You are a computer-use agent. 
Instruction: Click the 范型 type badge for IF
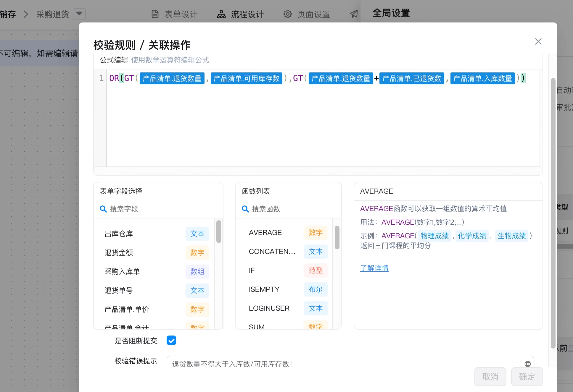(x=316, y=270)
